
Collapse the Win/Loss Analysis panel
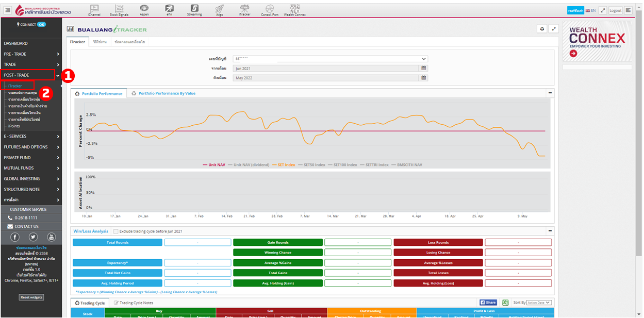click(550, 231)
